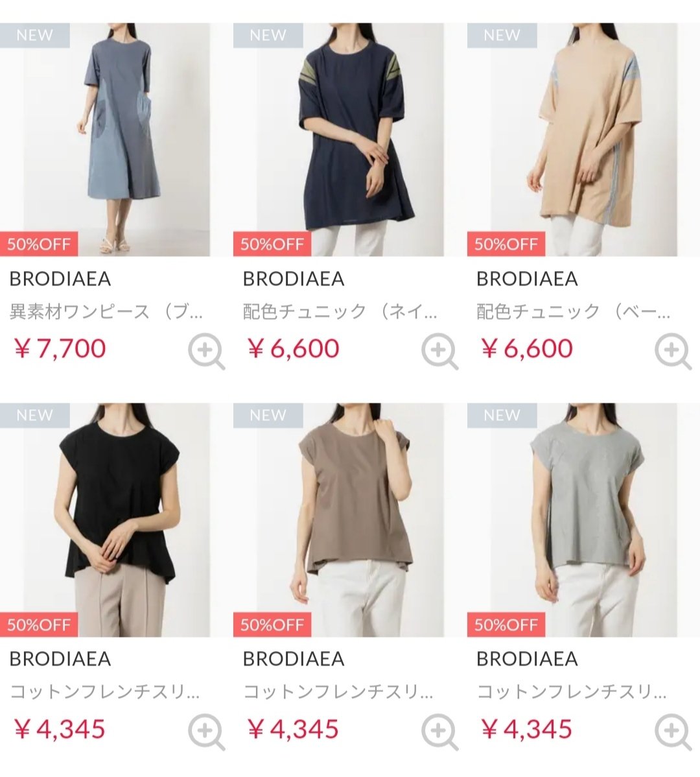Open quick view for the navy tunic
The height and width of the screenshot is (777, 700).
439,352
